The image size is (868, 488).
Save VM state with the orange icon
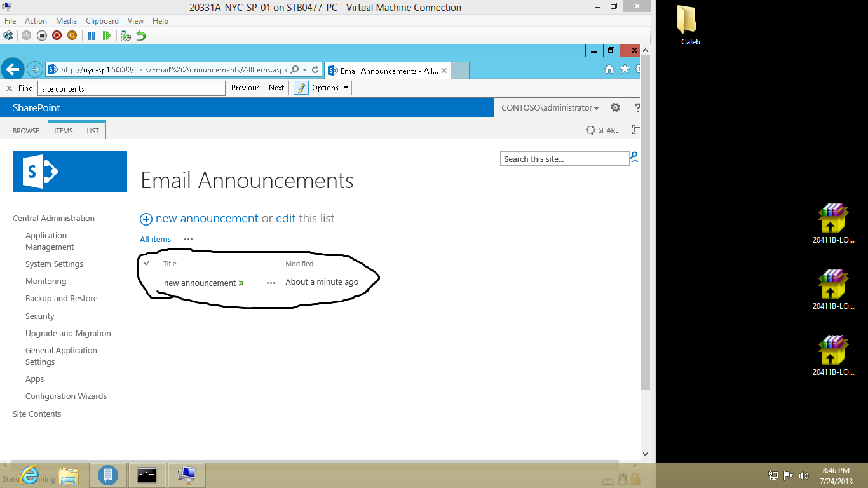(x=72, y=36)
